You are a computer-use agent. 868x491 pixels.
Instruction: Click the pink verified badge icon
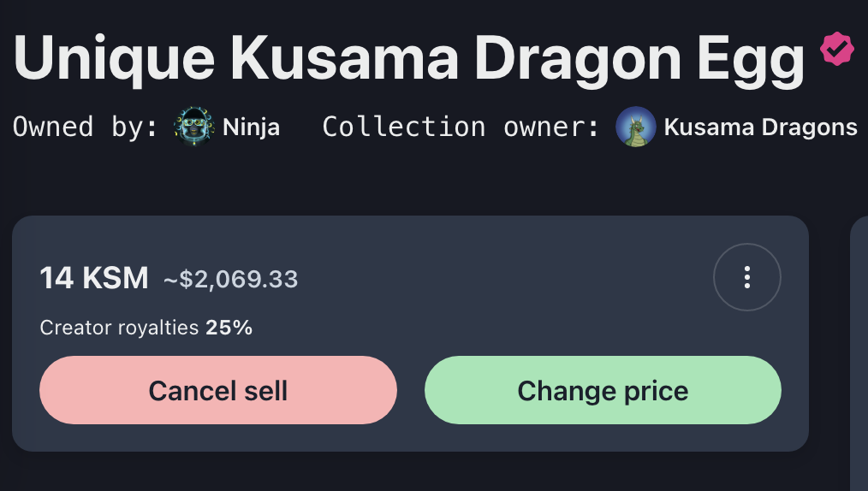pyautogui.click(x=837, y=50)
